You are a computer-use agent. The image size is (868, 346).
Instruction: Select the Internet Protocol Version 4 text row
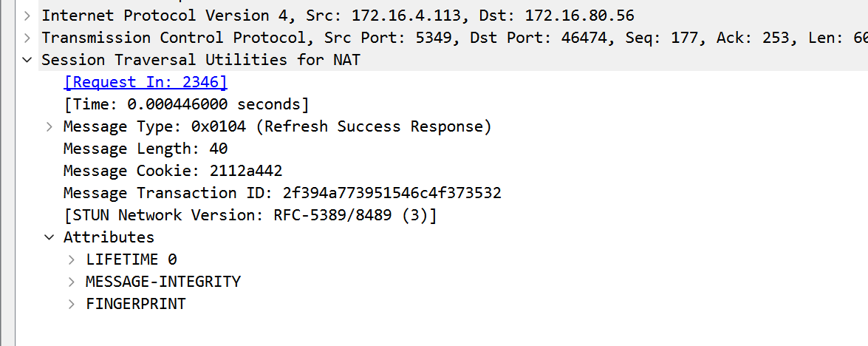tap(338, 16)
